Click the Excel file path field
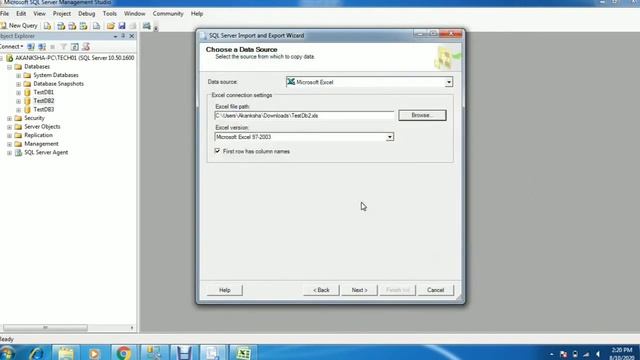 tap(304, 116)
